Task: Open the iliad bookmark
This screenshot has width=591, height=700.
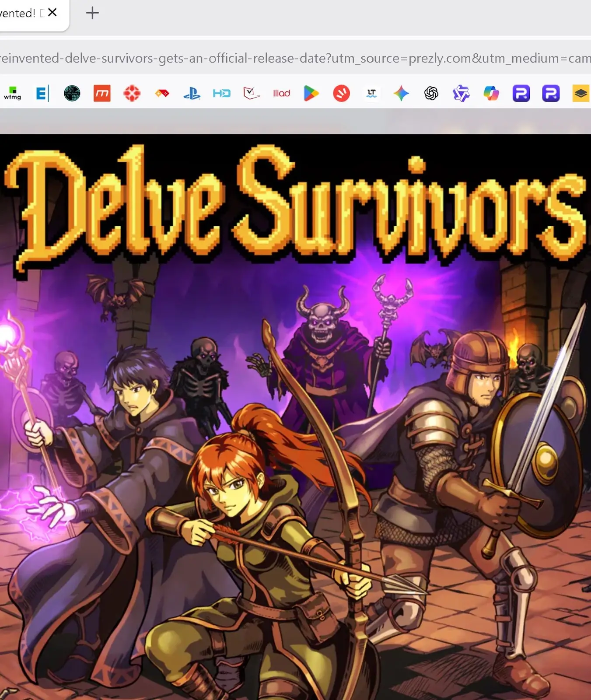Action: point(281,93)
